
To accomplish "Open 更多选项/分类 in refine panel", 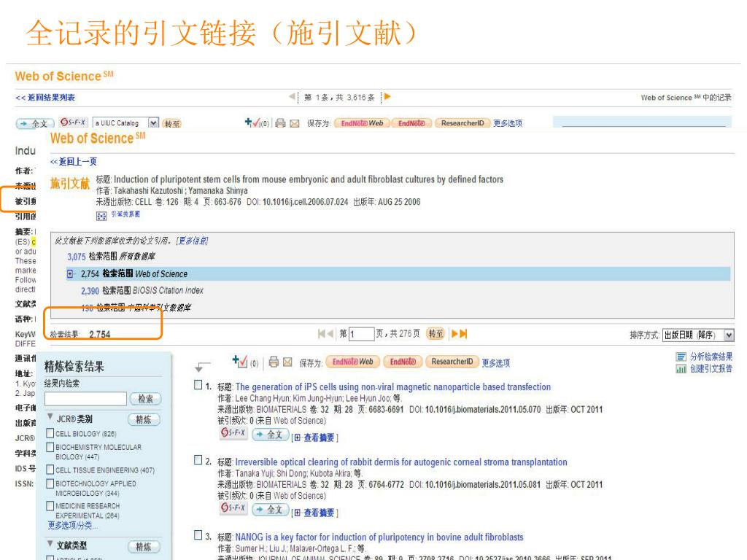I will point(72,525).
